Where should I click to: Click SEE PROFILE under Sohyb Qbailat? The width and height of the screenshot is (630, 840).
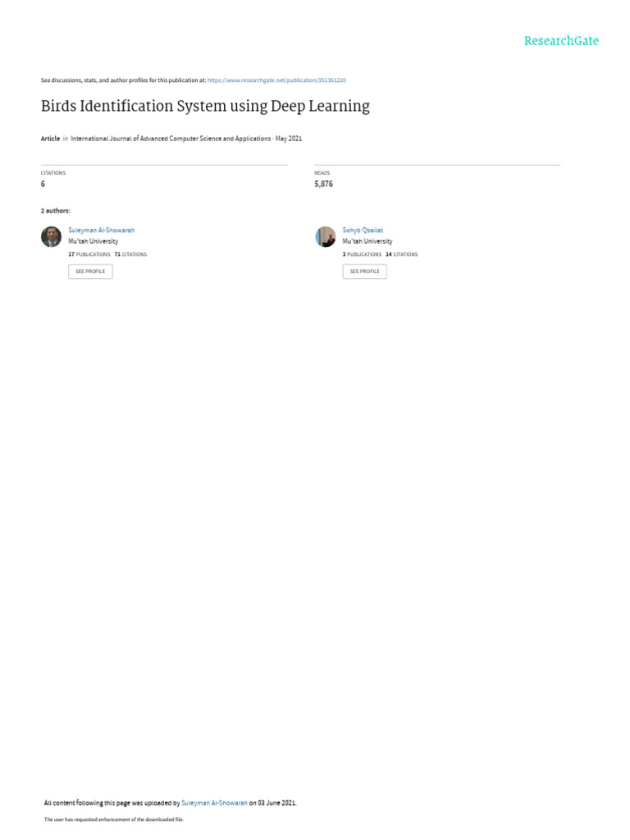pos(365,272)
